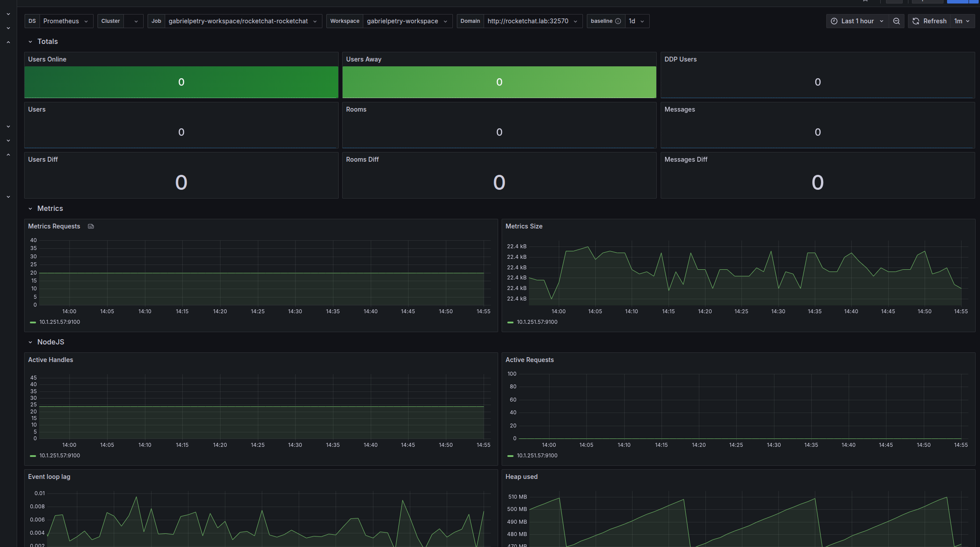This screenshot has width=980, height=547.
Task: Click the Refresh dashboard button
Action: tap(929, 21)
